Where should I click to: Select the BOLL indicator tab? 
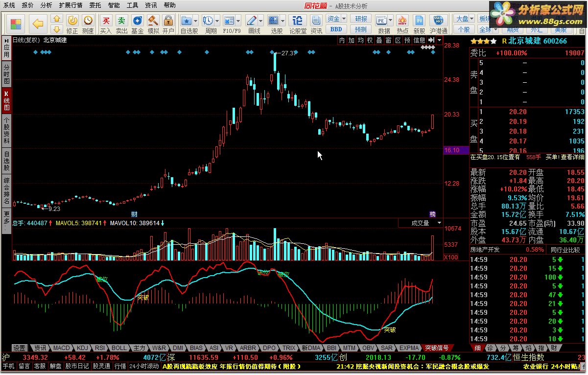pos(119,348)
